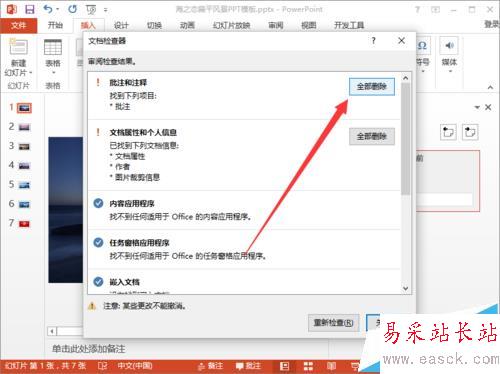This screenshot has width=500, height=374.
Task: Select slide 2 thumbnail
Action: coord(24,127)
